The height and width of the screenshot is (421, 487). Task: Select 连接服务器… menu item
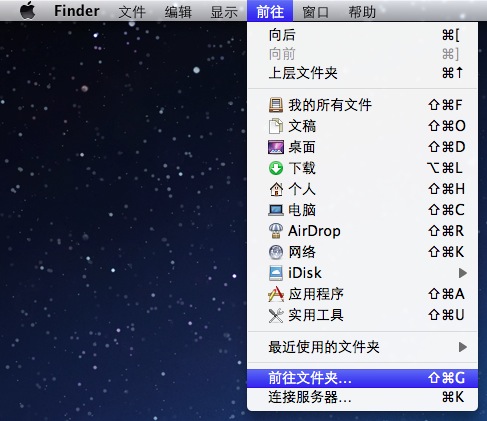click(362, 397)
